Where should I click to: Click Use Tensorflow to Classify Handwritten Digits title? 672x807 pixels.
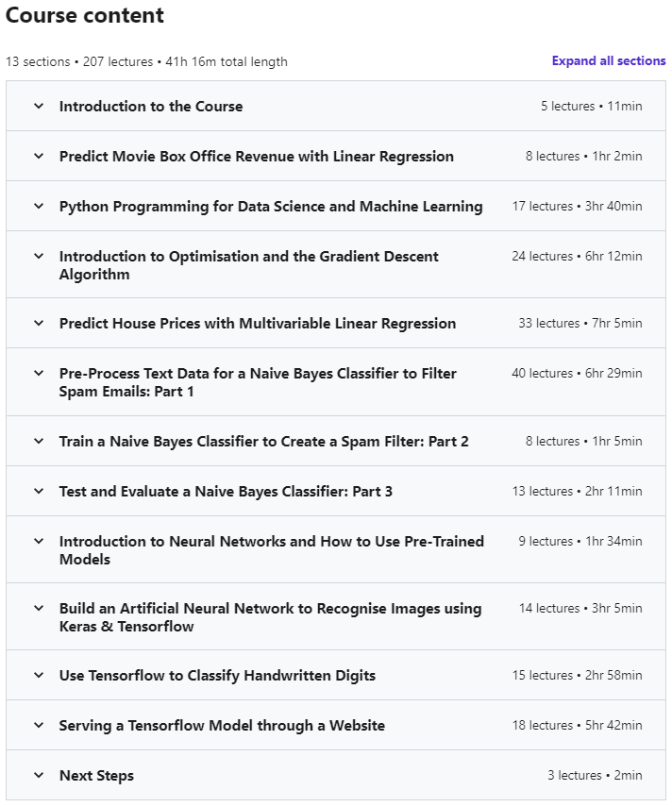click(x=217, y=676)
